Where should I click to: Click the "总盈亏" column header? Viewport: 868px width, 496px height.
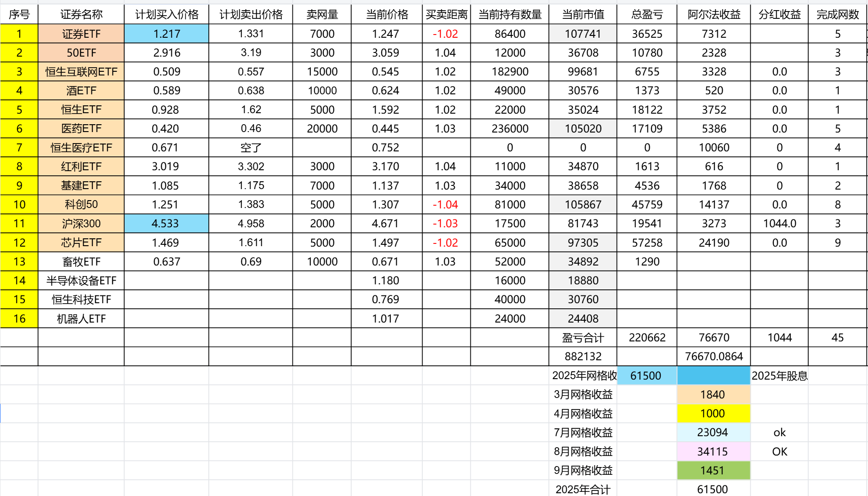[647, 15]
